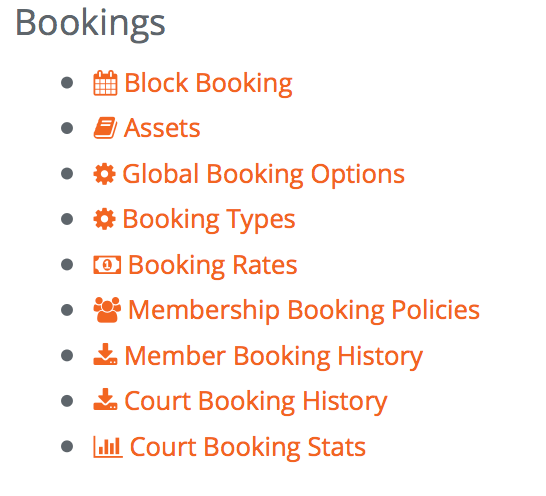Open Membership Booking Policies
The width and height of the screenshot is (546, 496).
[304, 310]
